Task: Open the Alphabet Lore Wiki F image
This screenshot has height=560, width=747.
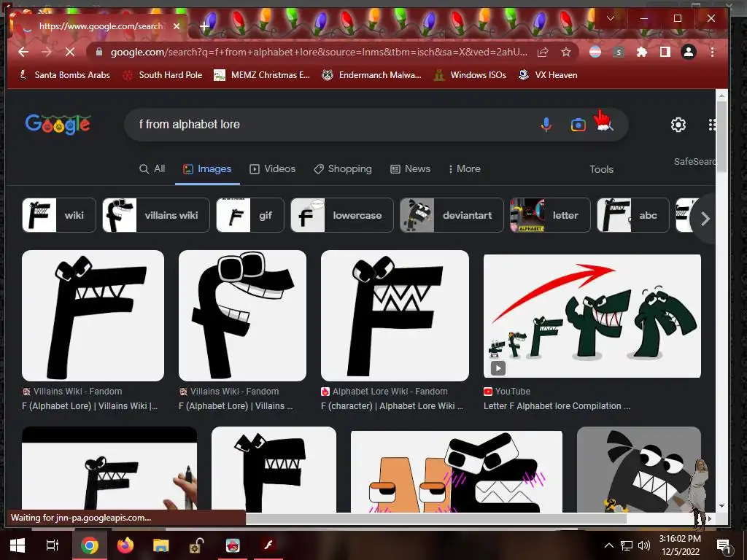Action: click(395, 316)
